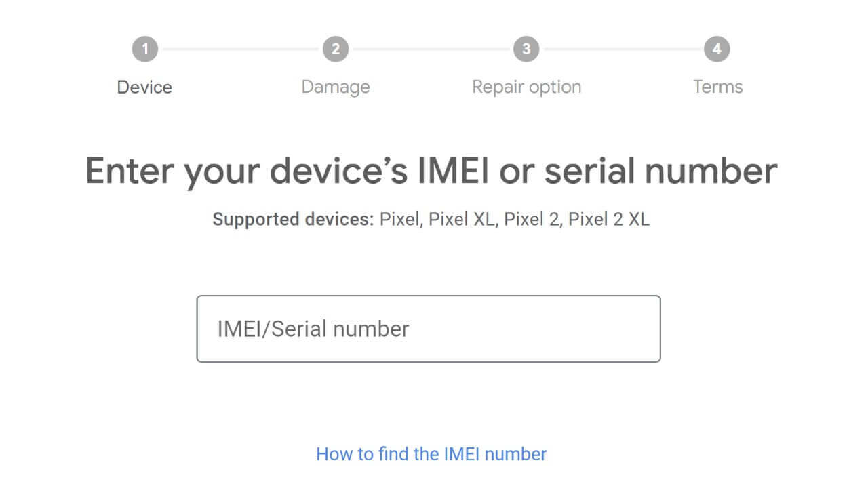868x488 pixels.
Task: Click "Pixel XL" in the supported devices list
Action: [x=461, y=220]
